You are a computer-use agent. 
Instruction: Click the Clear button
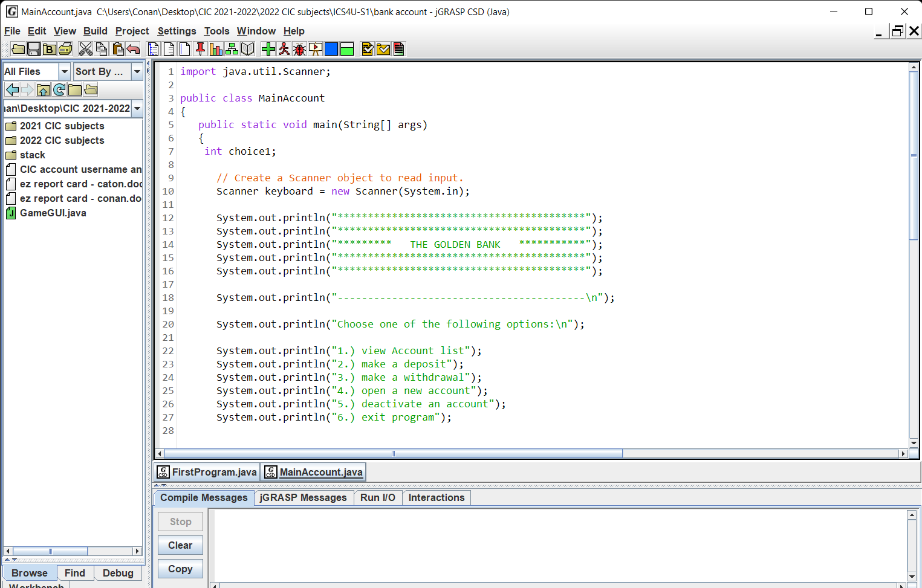(180, 545)
